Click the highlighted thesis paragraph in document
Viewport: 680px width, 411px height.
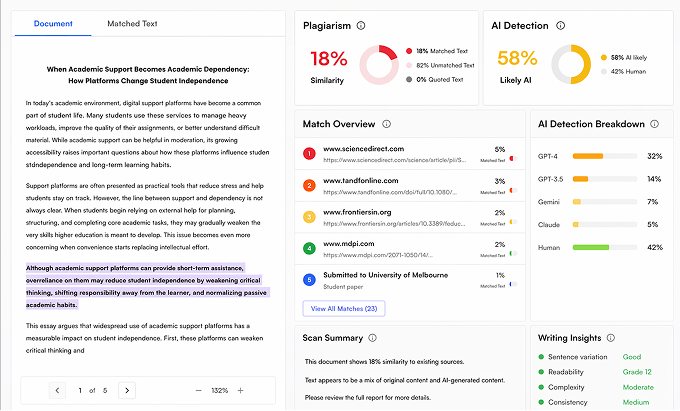148,286
